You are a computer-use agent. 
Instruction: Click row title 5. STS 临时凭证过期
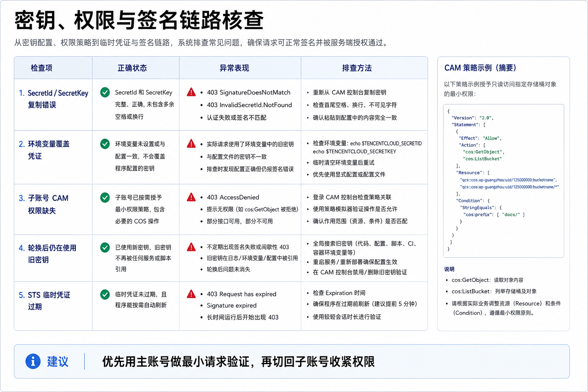pos(44,301)
